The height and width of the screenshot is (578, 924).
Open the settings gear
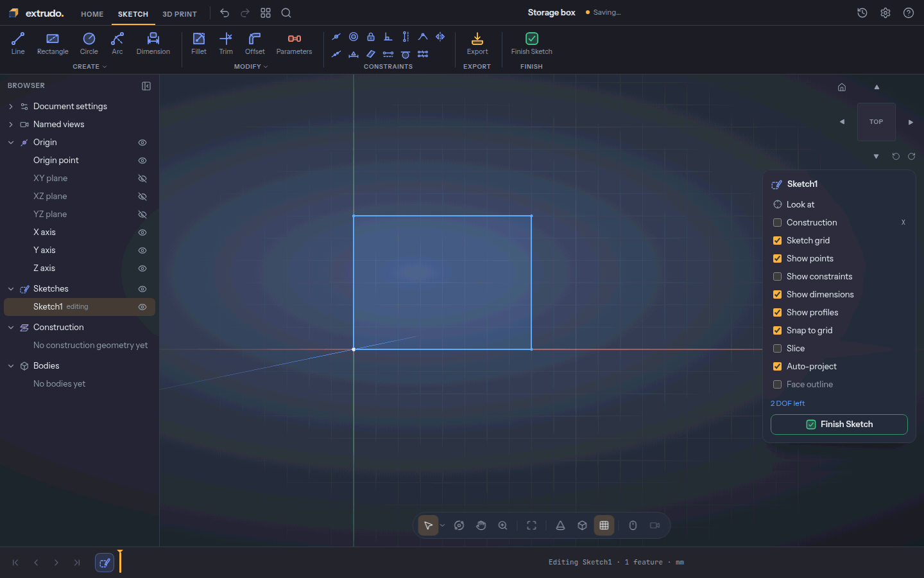886,13
